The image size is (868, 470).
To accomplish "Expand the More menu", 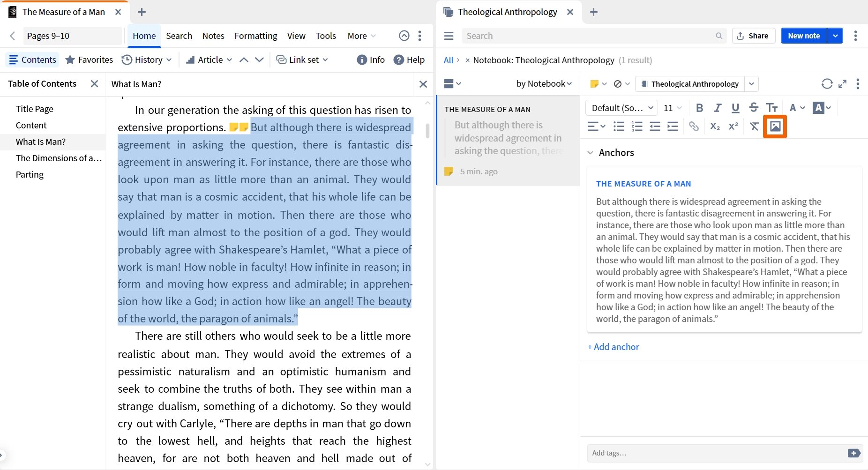I will (x=361, y=36).
